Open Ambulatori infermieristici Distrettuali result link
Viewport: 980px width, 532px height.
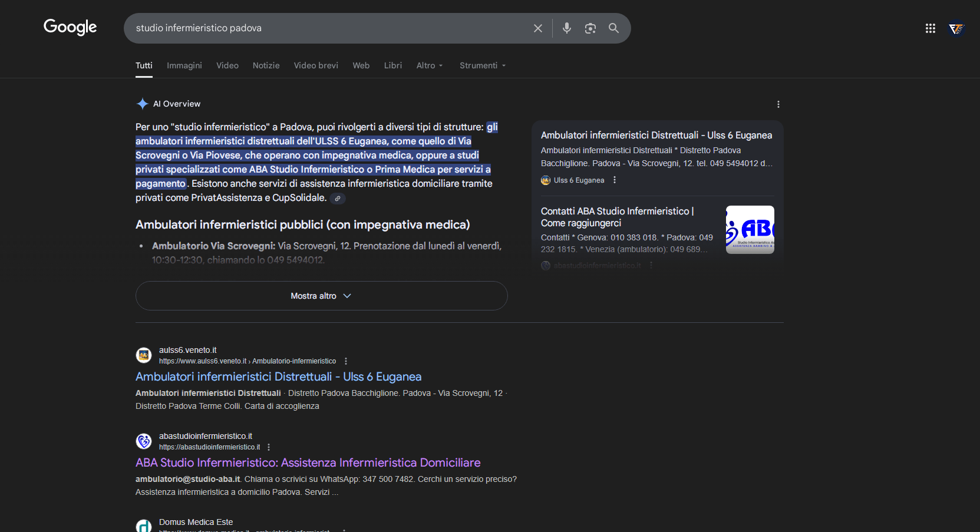(x=278, y=376)
